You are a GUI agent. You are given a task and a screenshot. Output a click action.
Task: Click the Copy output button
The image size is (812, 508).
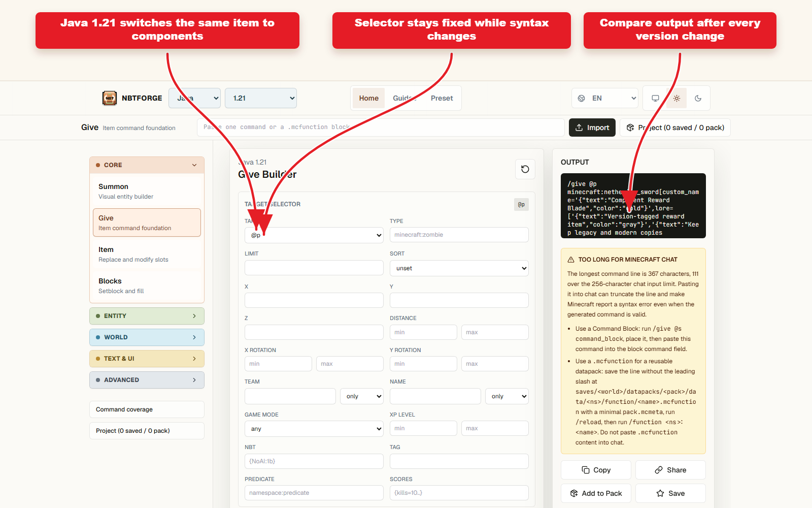pos(596,470)
